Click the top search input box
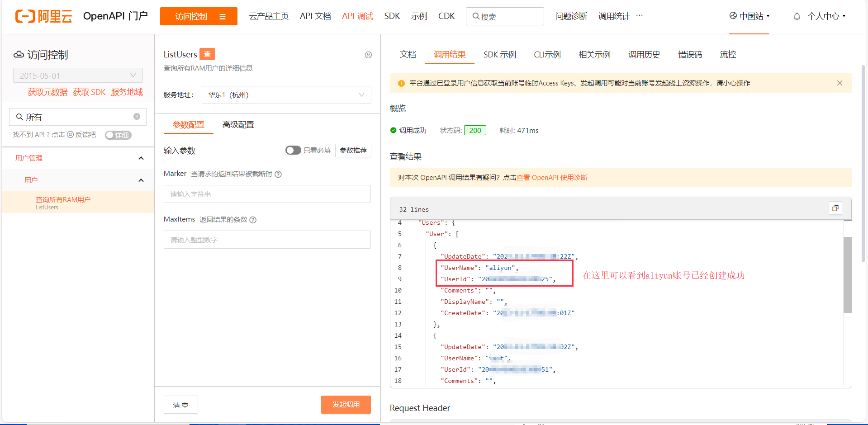Viewport: 868px width, 425px height. pos(505,16)
